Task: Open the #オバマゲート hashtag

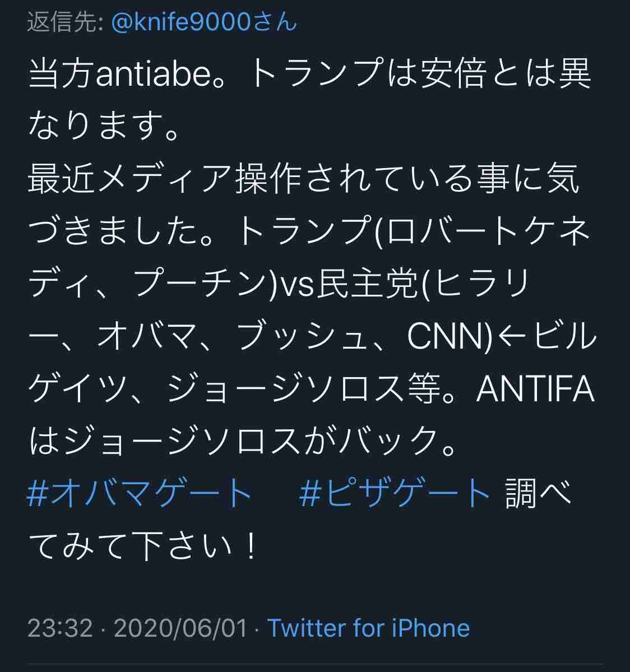Action: 140,493
